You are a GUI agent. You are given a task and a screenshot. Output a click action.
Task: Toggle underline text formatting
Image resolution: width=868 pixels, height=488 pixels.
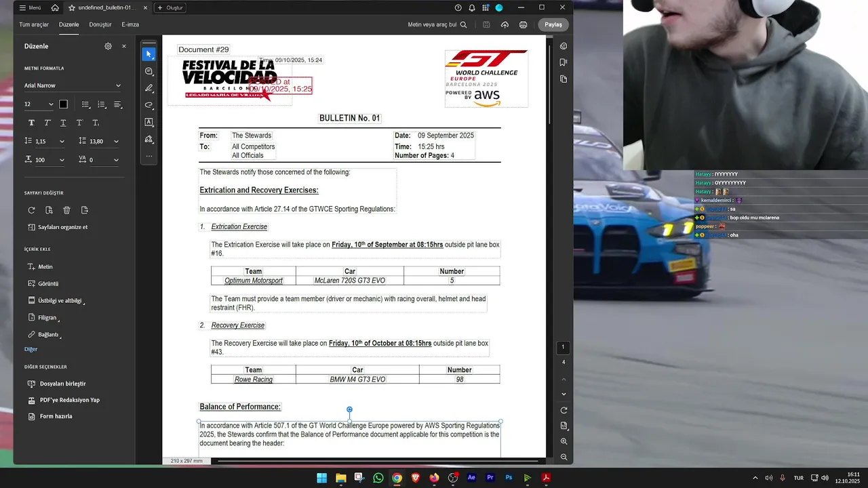63,123
